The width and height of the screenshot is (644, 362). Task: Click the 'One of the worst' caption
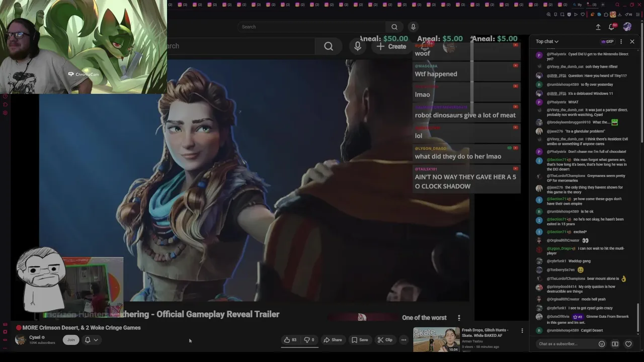424,318
